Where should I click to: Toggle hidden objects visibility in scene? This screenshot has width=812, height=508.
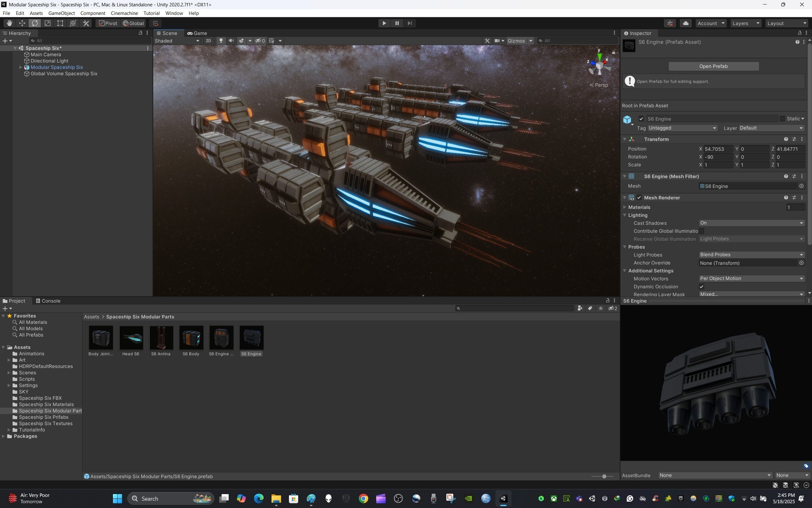pos(260,41)
